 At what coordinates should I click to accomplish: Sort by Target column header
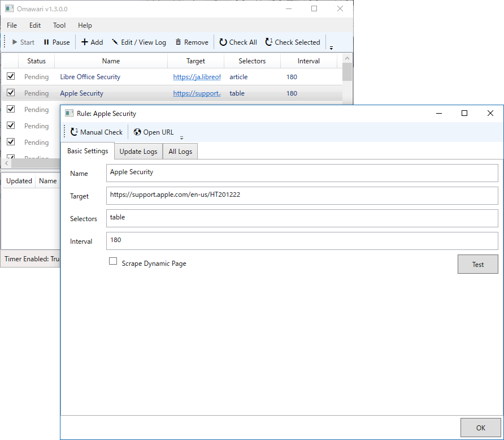click(x=195, y=61)
